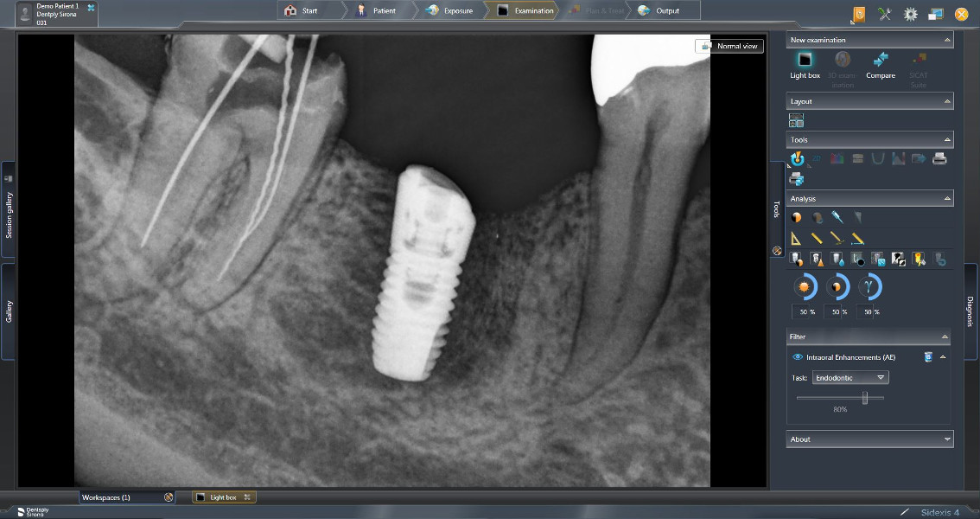This screenshot has height=519, width=980.
Task: Open the Task dropdown showing Endodontic
Action: (851, 377)
